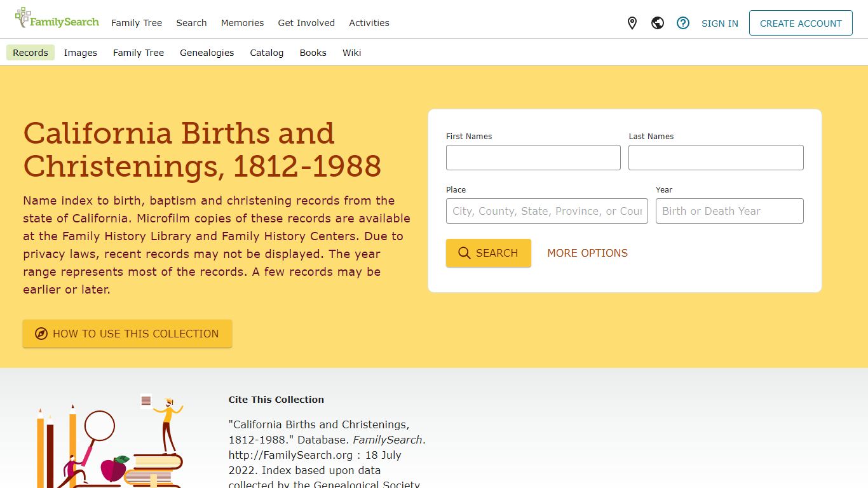
Task: Focus the Birth or Death Year field
Action: tap(729, 211)
